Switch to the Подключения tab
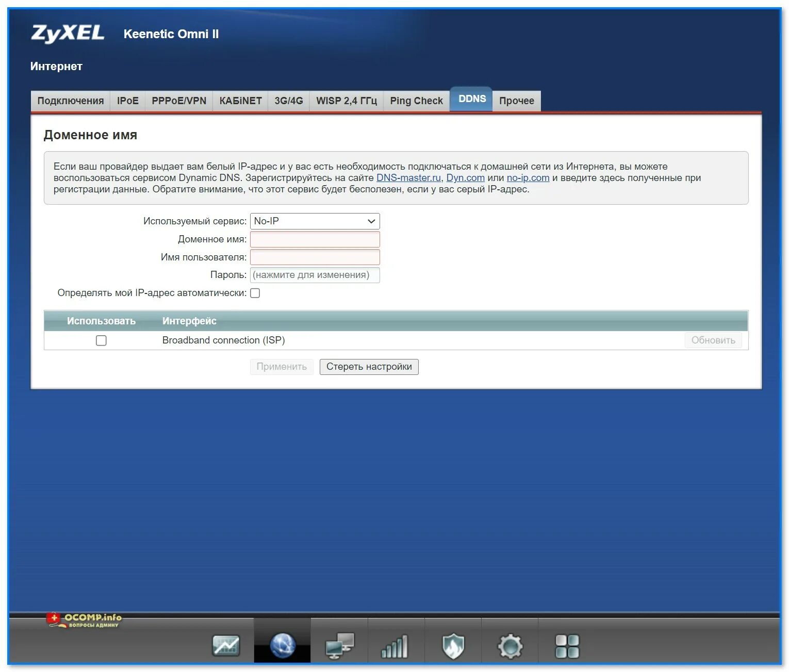The height and width of the screenshot is (672, 789). (x=71, y=101)
